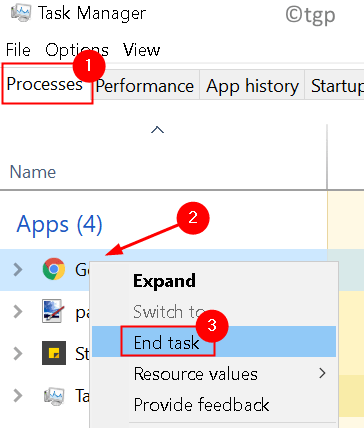The image size is (364, 428).
Task: Click the Google Chrome app icon
Action: [54, 269]
